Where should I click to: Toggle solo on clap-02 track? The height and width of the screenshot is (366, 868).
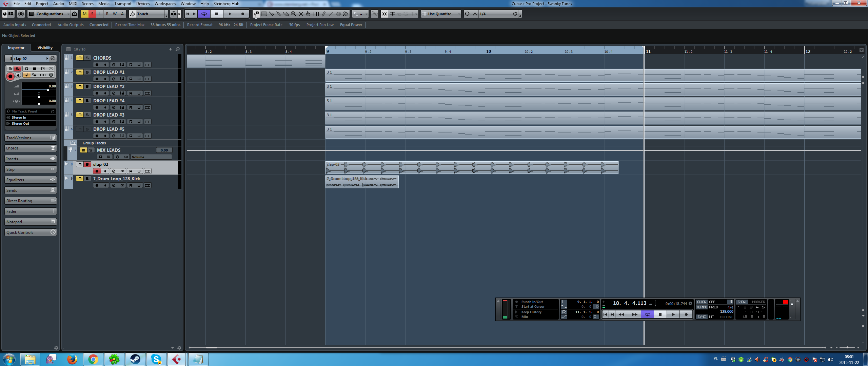pos(87,164)
